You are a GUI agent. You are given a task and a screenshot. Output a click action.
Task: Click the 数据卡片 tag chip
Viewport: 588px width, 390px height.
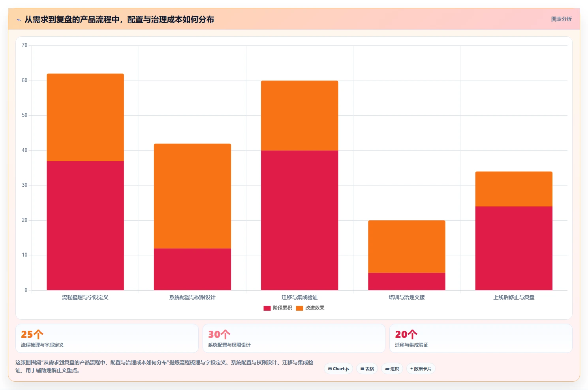point(421,369)
